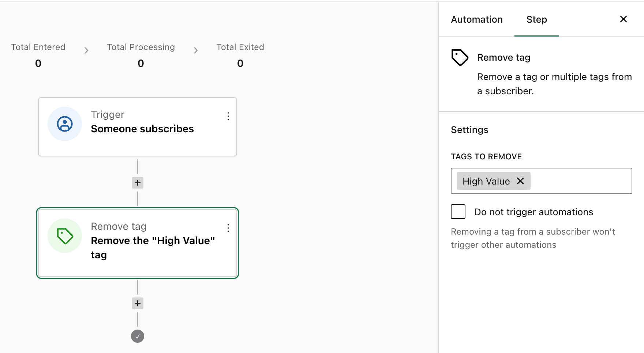Click chevron after Total Entered
This screenshot has width=644, height=353.
86,50
